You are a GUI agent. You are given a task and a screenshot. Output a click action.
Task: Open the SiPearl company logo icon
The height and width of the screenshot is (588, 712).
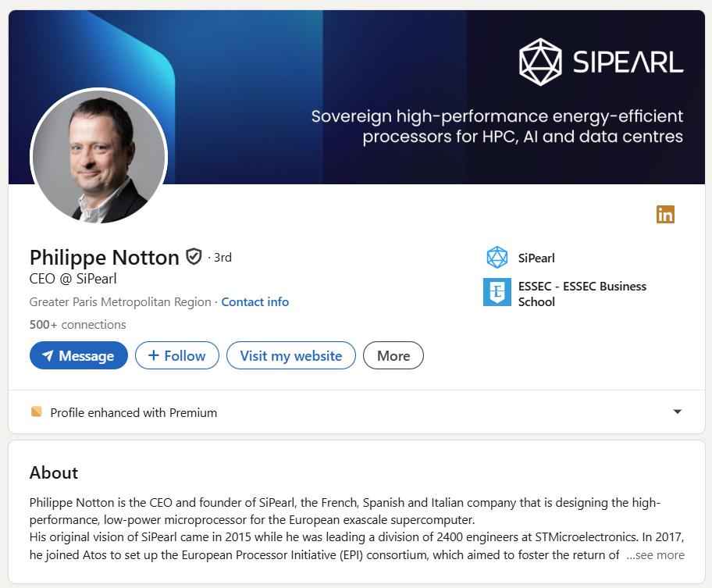(497, 258)
